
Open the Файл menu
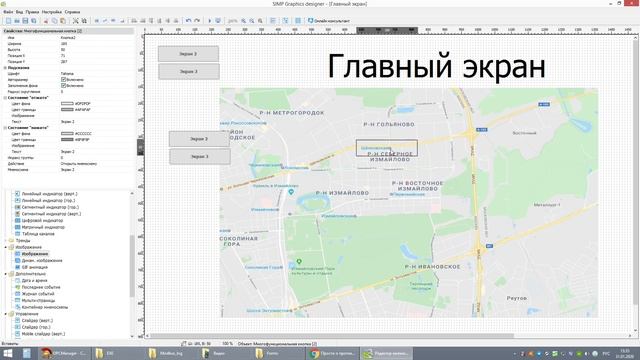[x=8, y=12]
